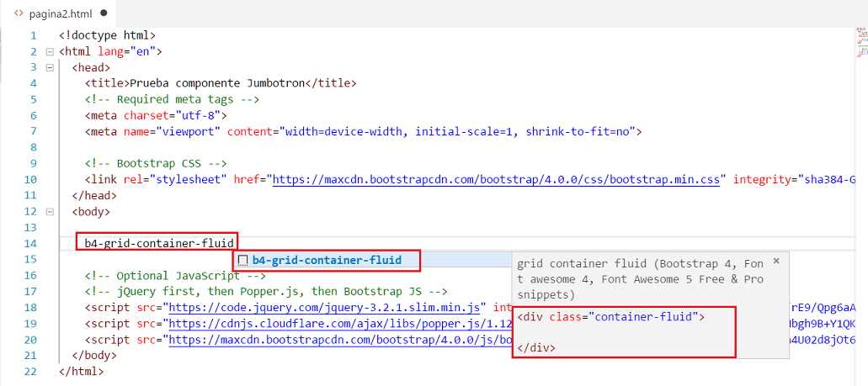Click the closing </html> tag on line 22
Screen dimensions: 868x386
pos(82,371)
